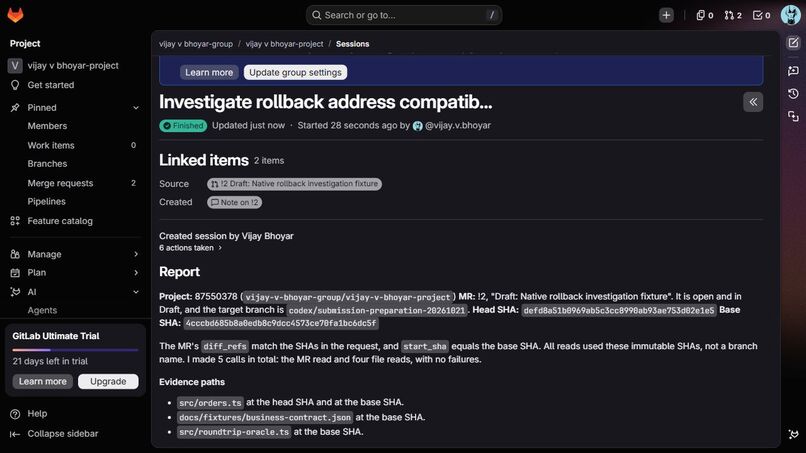
Task: Click the vijay v bhoyar-group breadcrumb
Action: coord(196,44)
